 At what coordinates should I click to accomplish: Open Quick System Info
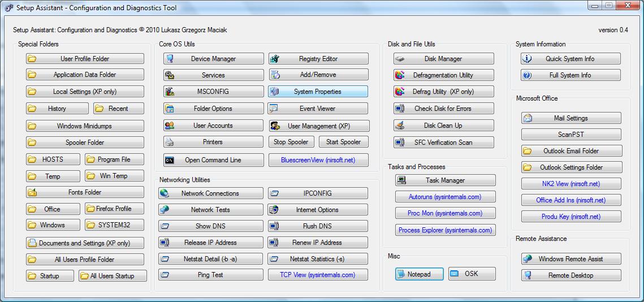tap(570, 59)
